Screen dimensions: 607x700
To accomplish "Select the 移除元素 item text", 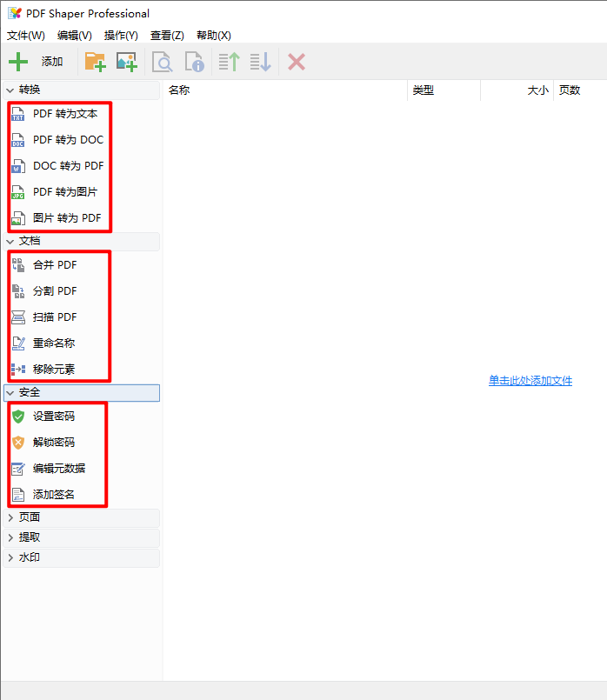I will tap(54, 370).
